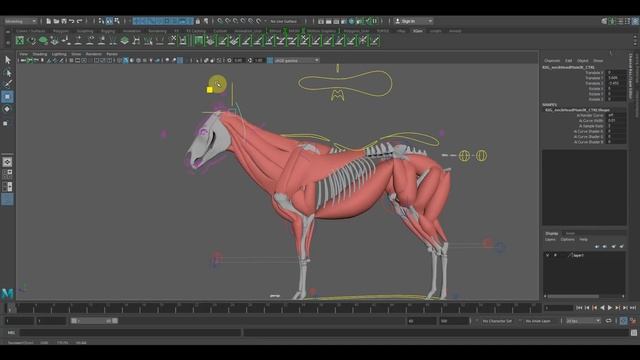Click the Translate Y value field
640x360 pixels.
616,78
